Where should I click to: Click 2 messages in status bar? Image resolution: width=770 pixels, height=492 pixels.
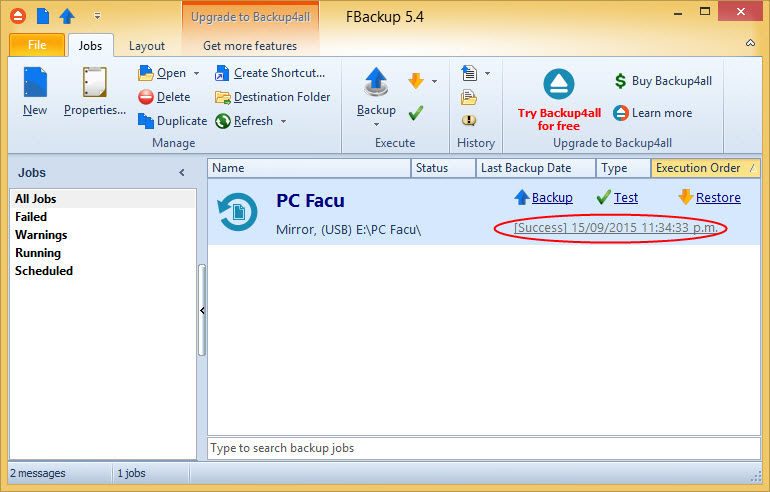38,473
